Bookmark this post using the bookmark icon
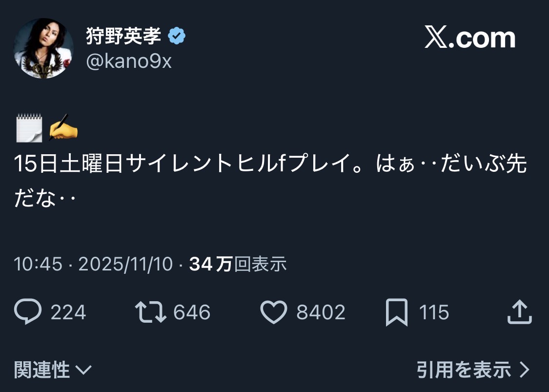Image resolution: width=549 pixels, height=392 pixels. click(396, 312)
